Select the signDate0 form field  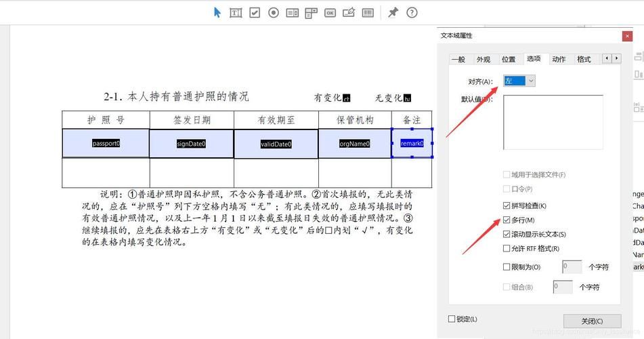(x=192, y=144)
